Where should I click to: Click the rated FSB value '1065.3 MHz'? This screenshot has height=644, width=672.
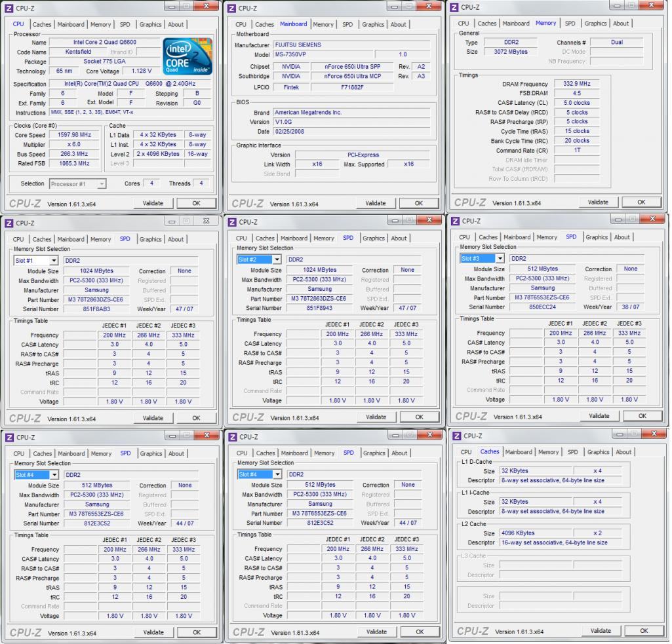(74, 164)
